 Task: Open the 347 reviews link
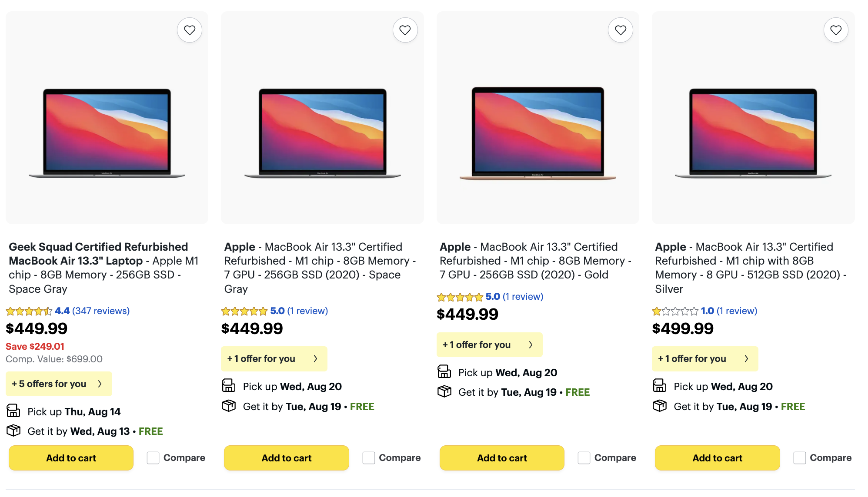101,311
